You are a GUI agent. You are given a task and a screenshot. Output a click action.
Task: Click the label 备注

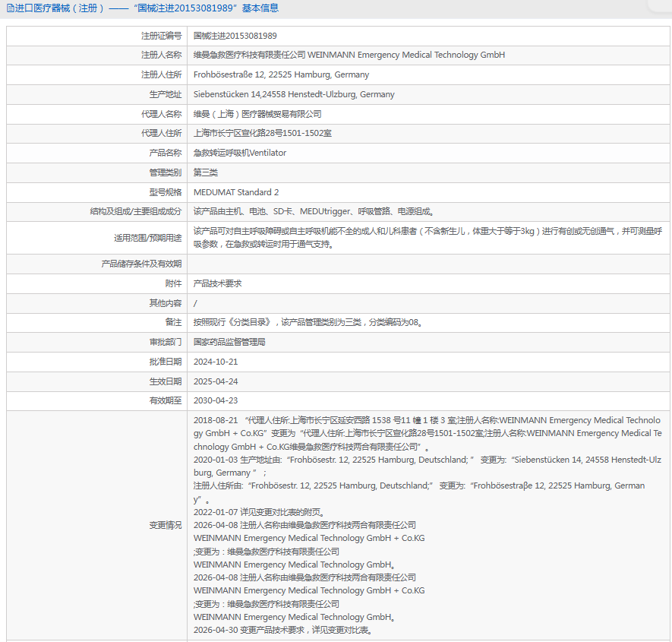pyautogui.click(x=174, y=322)
